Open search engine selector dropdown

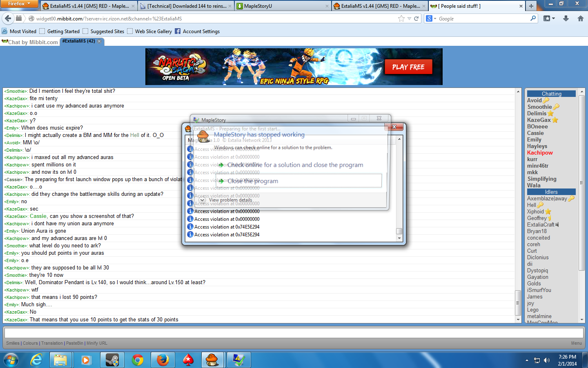pos(431,18)
